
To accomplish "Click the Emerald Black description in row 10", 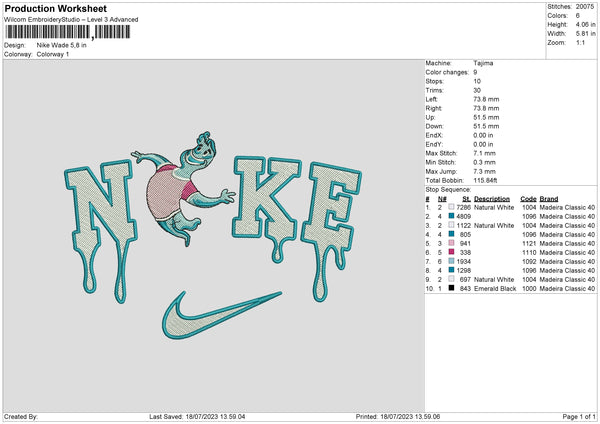I will (495, 289).
